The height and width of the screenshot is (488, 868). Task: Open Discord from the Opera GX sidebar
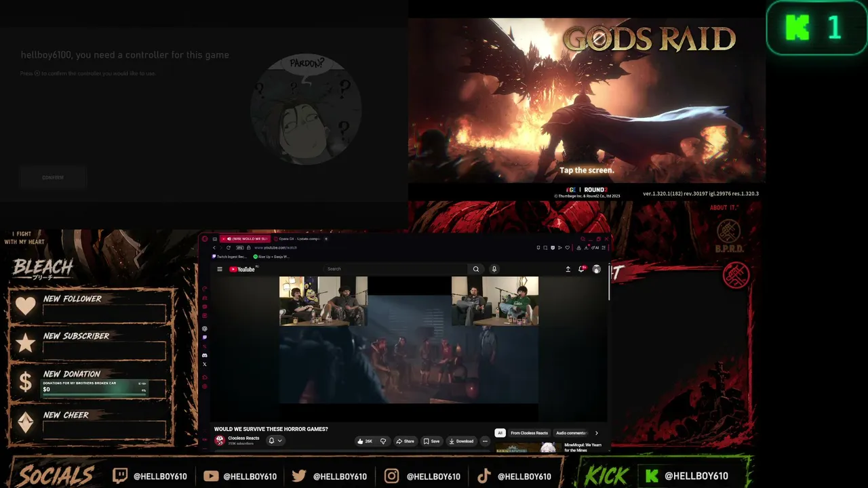pos(205,355)
